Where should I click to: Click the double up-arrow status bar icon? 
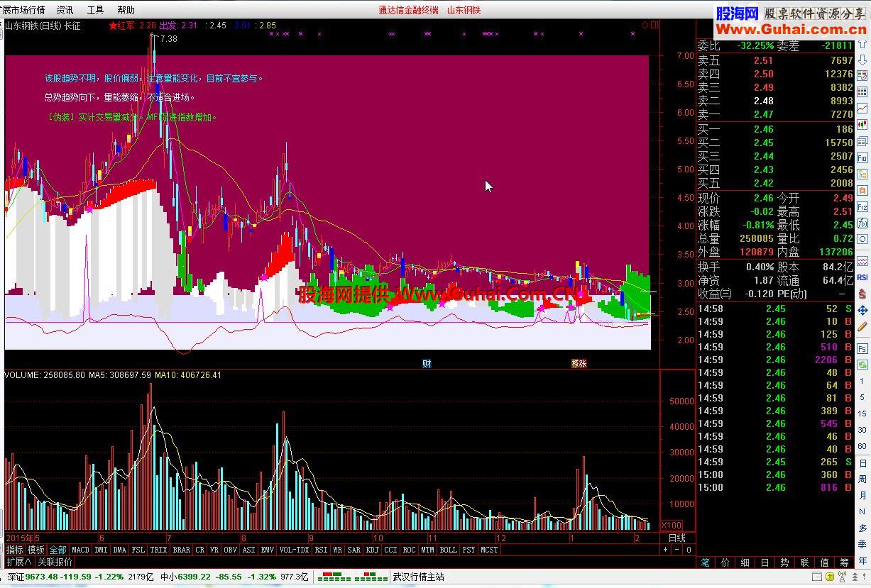855,577
